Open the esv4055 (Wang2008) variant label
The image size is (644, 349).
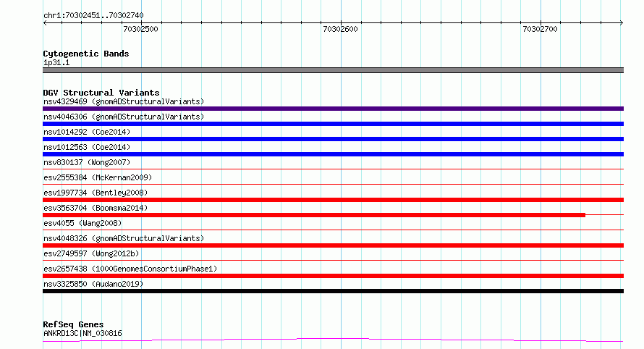pyautogui.click(x=82, y=223)
